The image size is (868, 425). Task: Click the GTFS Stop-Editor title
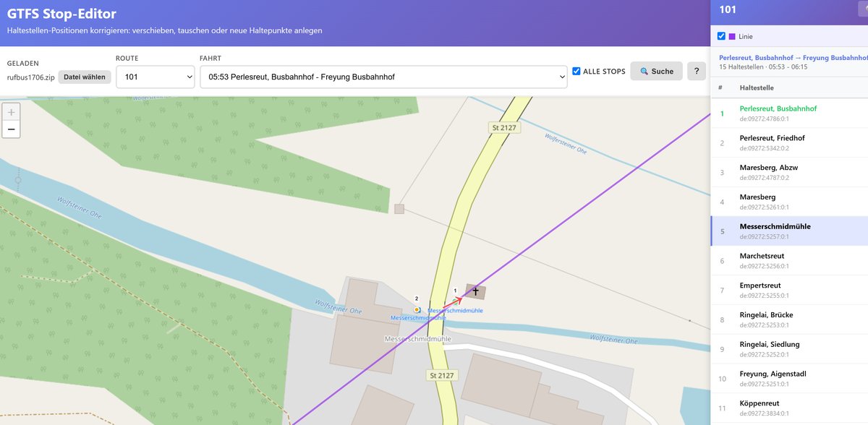click(61, 13)
